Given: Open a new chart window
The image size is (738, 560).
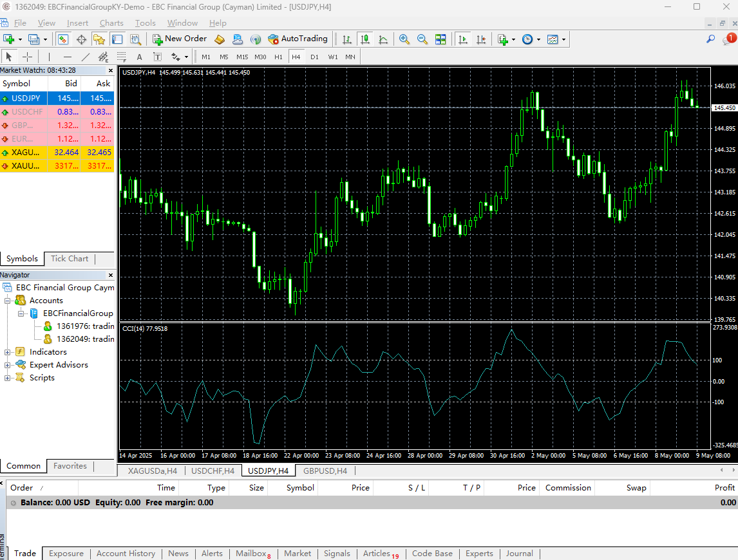Looking at the screenshot, I should coord(8,39).
